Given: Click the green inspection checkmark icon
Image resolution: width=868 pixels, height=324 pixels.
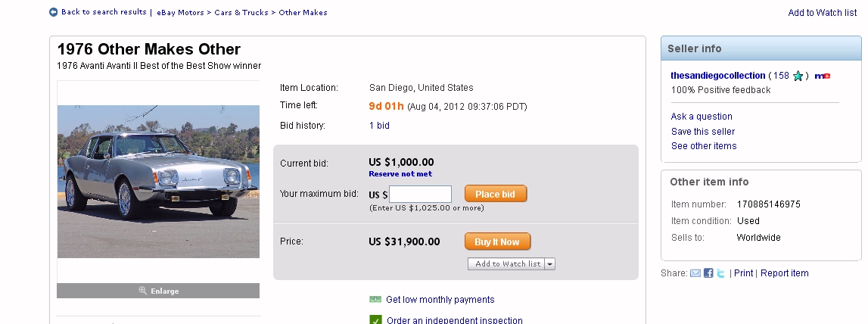Looking at the screenshot, I should click(x=375, y=320).
